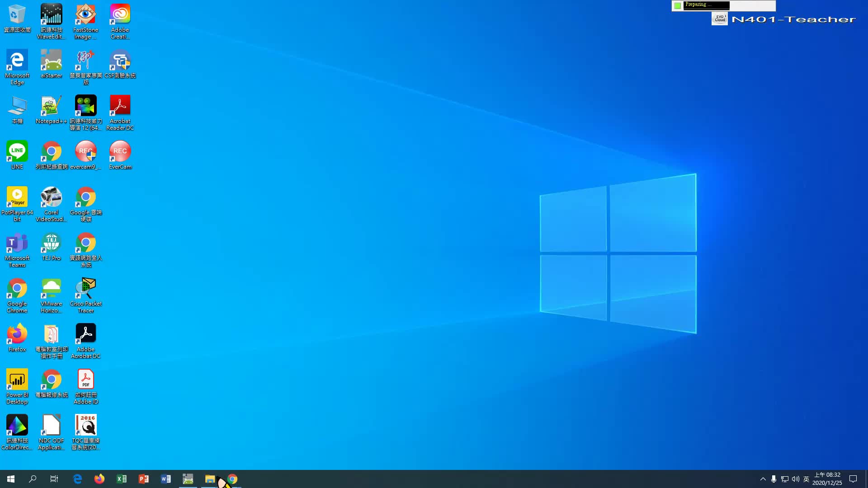Open the aiStarter desktop icon
Viewport: 868px width, 488px height.
[52, 64]
